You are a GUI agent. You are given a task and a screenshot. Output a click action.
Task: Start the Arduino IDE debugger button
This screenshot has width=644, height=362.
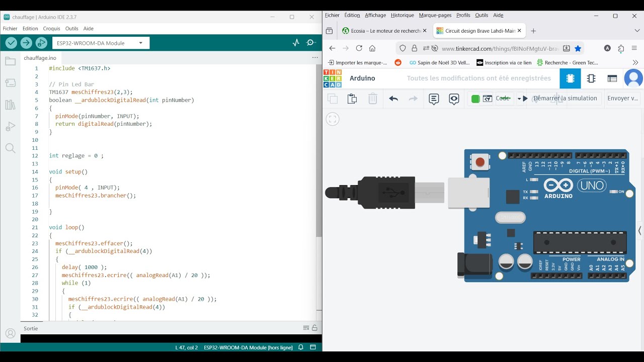tap(41, 43)
